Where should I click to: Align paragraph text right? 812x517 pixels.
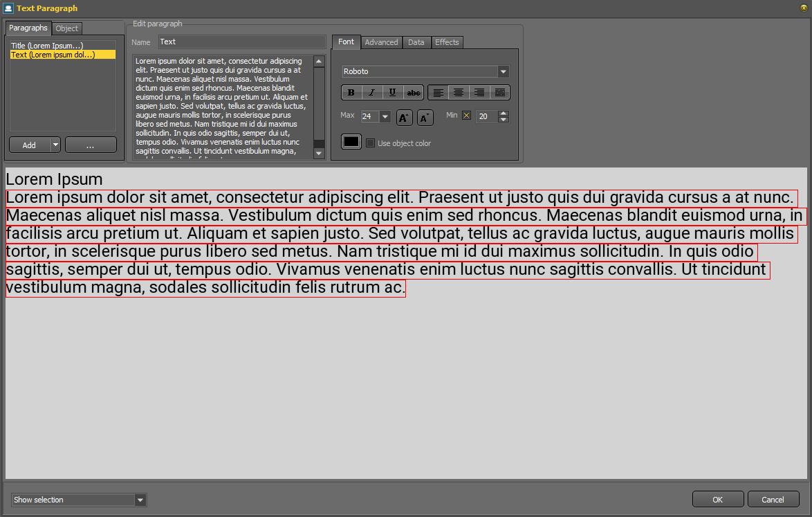coord(479,93)
